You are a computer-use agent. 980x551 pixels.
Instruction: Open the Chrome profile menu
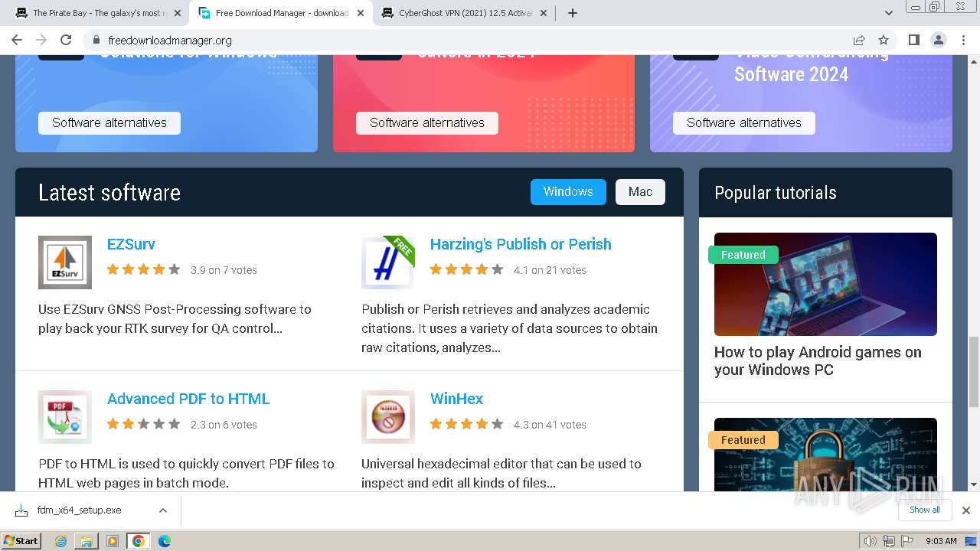(x=938, y=40)
